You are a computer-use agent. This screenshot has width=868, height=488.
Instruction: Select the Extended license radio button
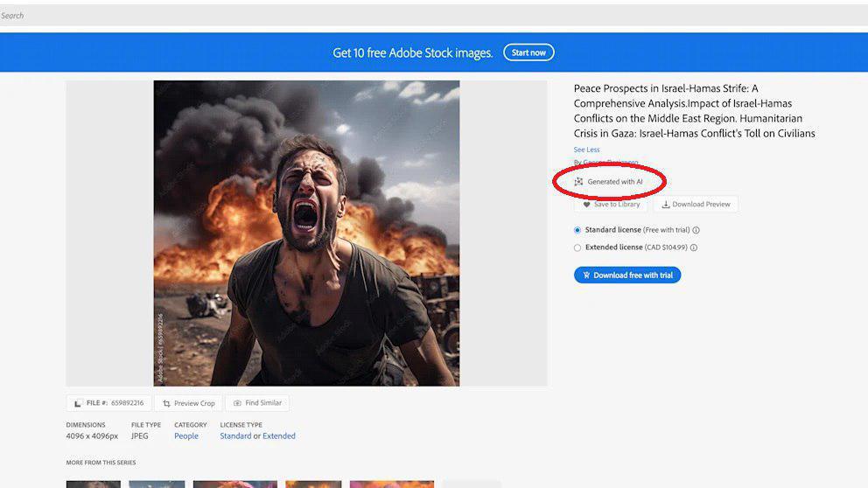[577, 247]
